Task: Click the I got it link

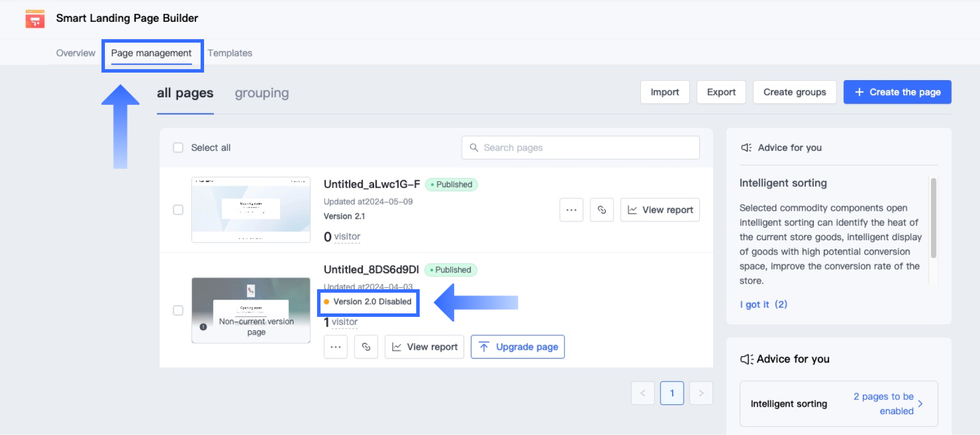Action: [763, 304]
